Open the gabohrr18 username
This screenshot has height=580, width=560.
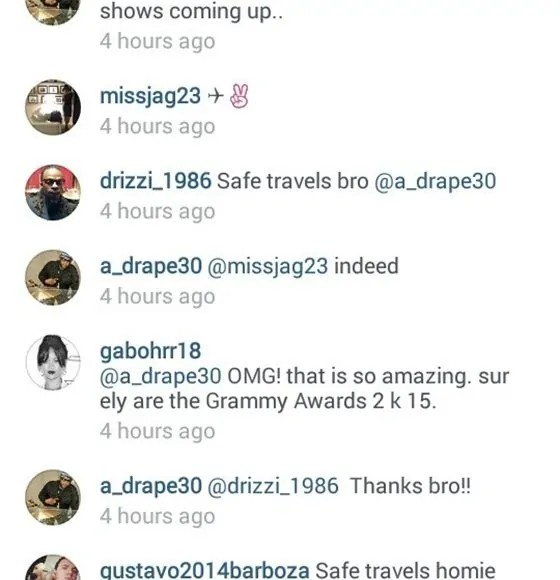pos(151,352)
